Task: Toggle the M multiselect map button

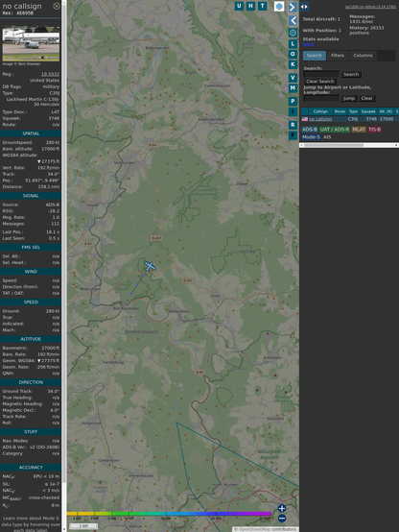Action: coord(293,88)
